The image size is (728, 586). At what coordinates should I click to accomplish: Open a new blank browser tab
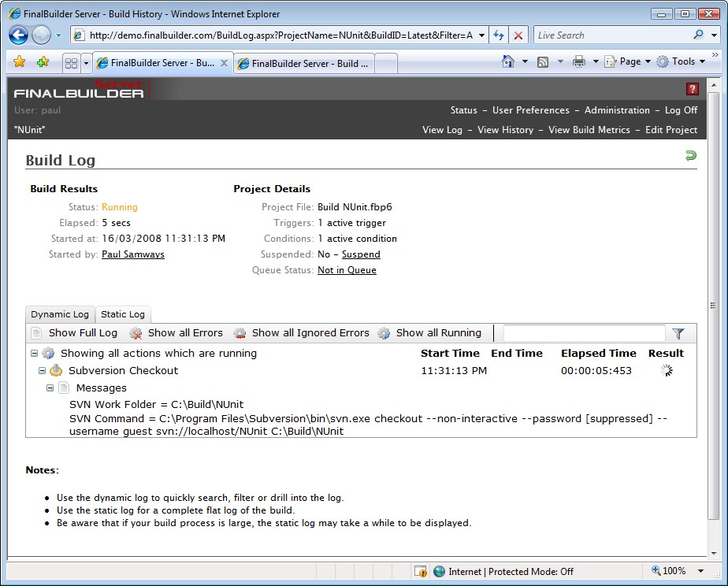point(386,64)
